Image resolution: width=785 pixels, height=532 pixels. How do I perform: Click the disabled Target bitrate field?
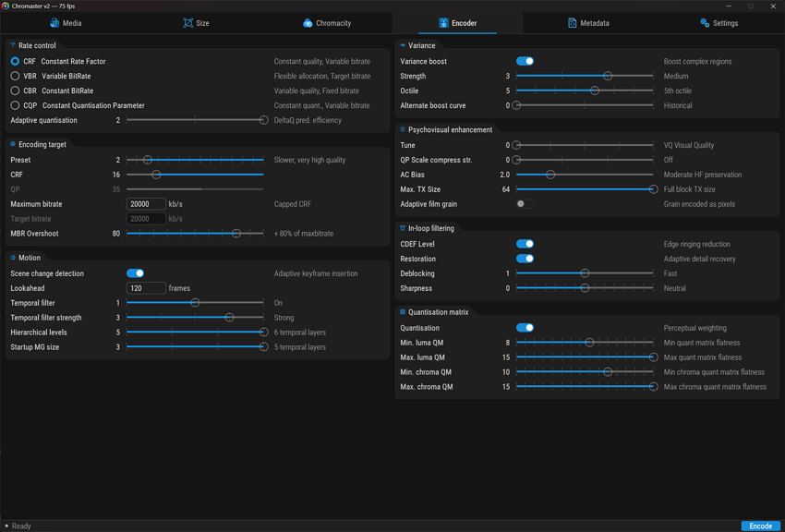pos(146,219)
